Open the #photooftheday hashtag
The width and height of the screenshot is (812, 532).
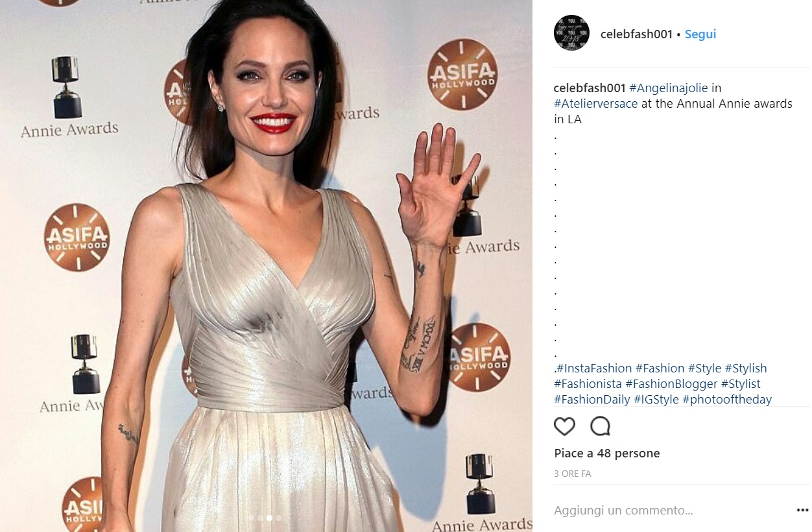727,400
